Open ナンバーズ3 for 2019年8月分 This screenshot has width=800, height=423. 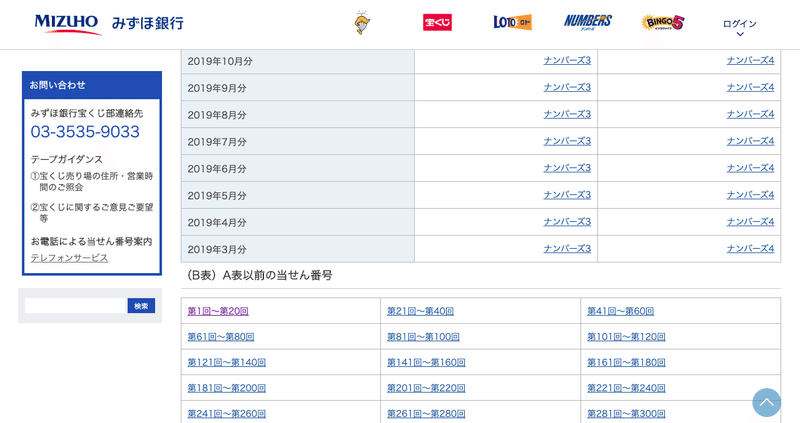coord(567,114)
